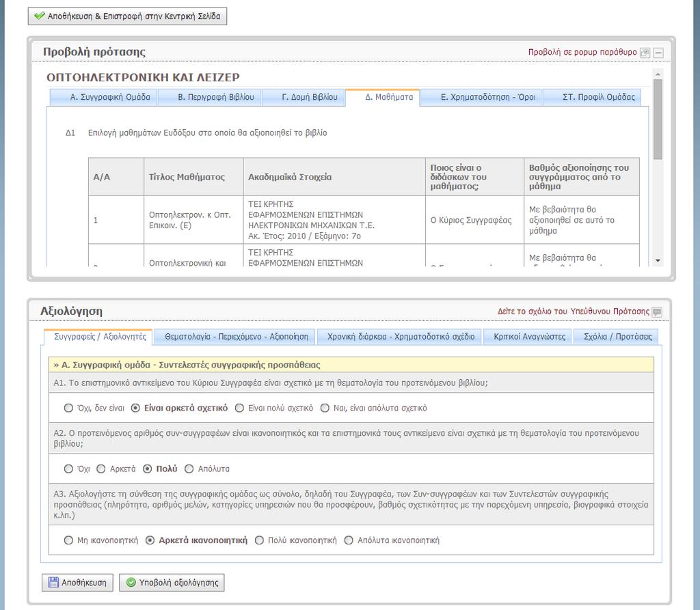
Task: Click 'Βαθμός αξιοποίησης του συγγράμματος' column header
Action: coord(581,177)
